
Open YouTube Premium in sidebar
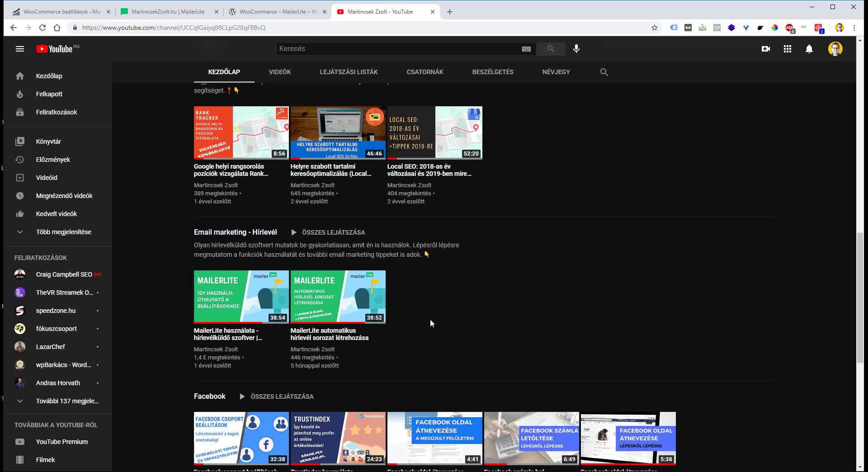click(58, 442)
